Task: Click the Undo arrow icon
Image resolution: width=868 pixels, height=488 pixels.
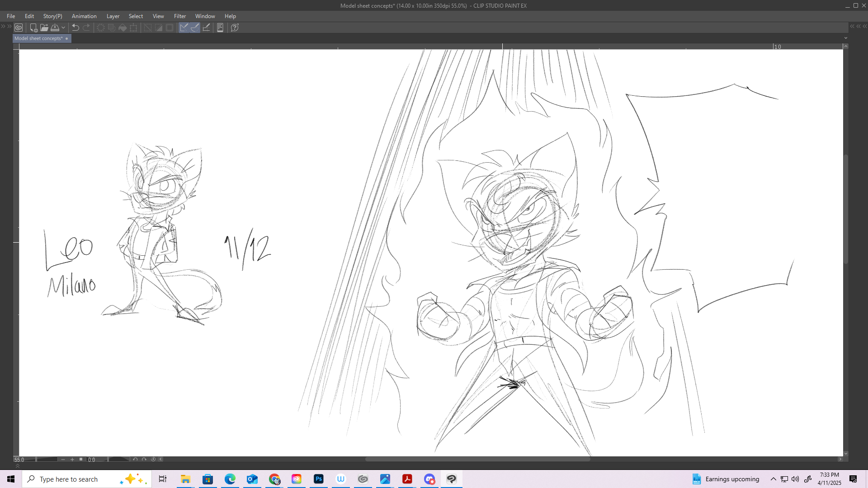Action: [75, 28]
